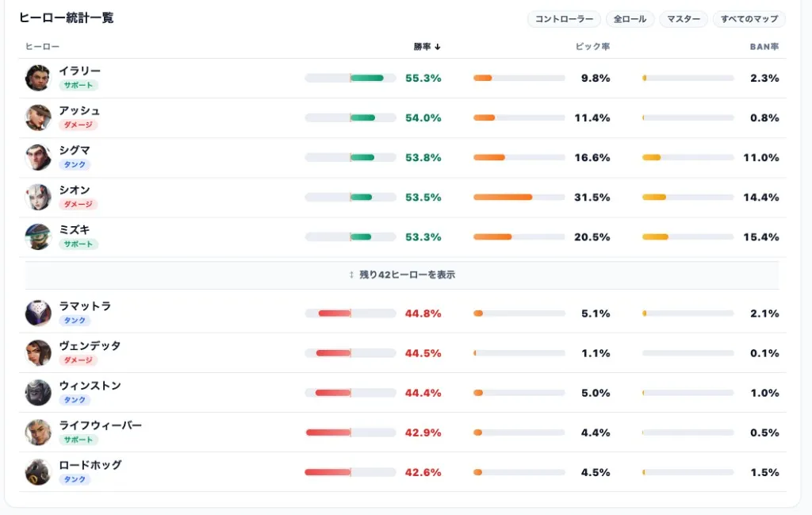Screen dimensions: 812x515
Task: Sort by the BAN率 column header
Action: pos(764,47)
